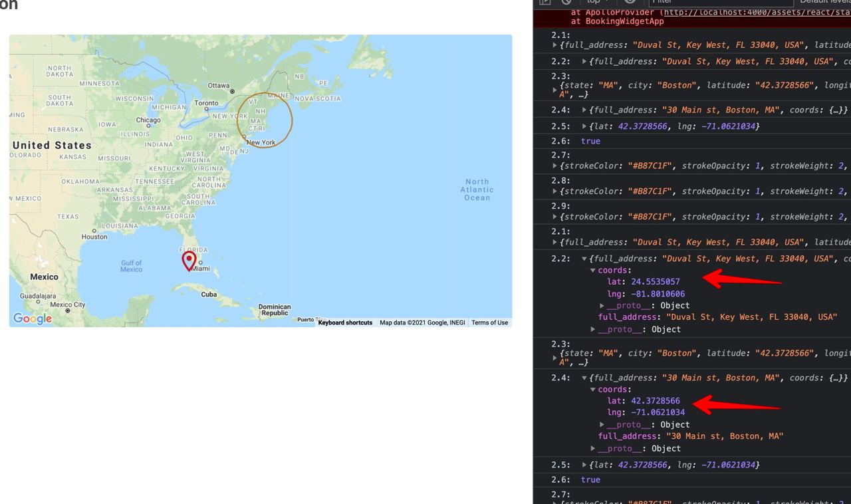Click the Ottawa label on the map

[x=218, y=86]
